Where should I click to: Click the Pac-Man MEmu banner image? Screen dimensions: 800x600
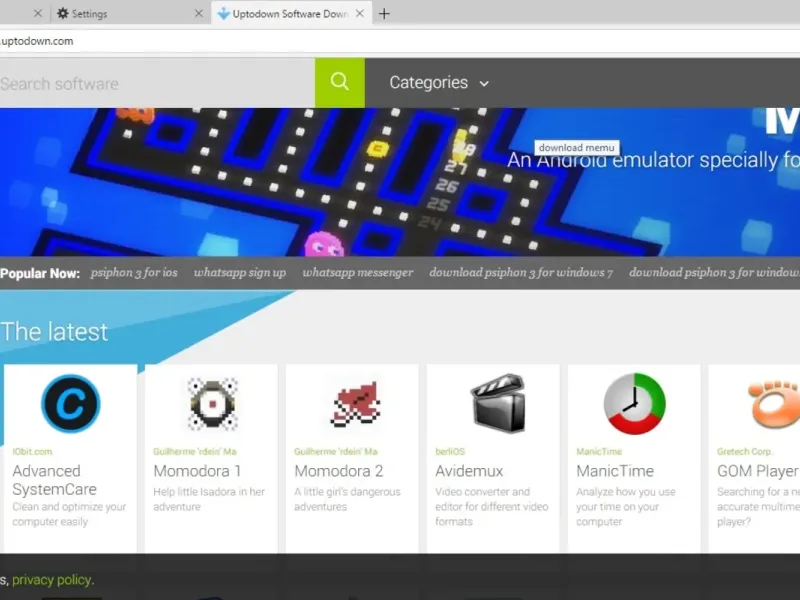(x=400, y=182)
